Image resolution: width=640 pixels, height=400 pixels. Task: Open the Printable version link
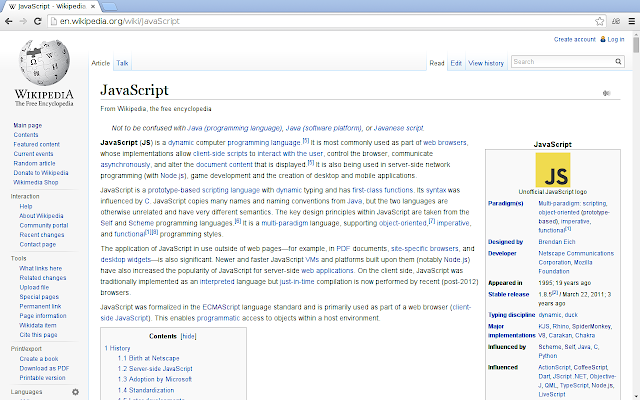(x=42, y=378)
